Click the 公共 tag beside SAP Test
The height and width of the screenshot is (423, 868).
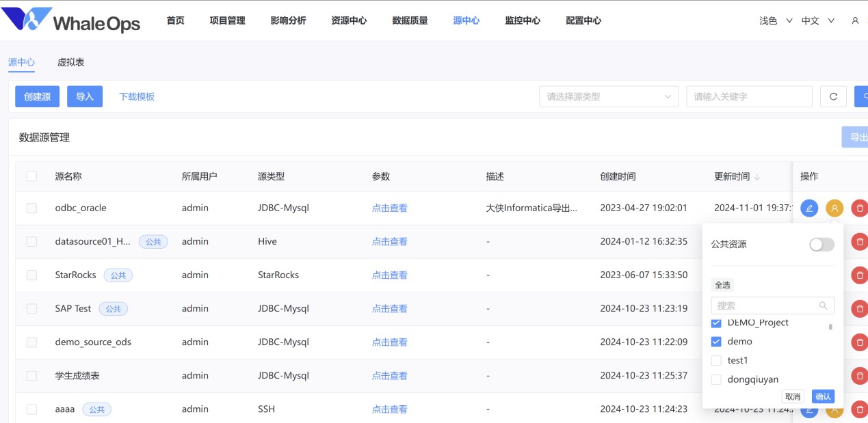pos(114,309)
